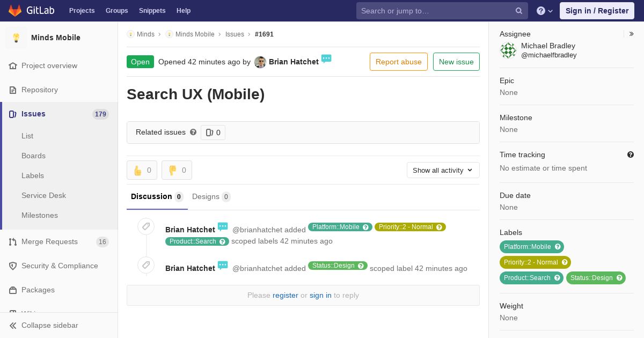Collapse the right sidebar with chevrons
This screenshot has width=644, height=338.
point(632,34)
